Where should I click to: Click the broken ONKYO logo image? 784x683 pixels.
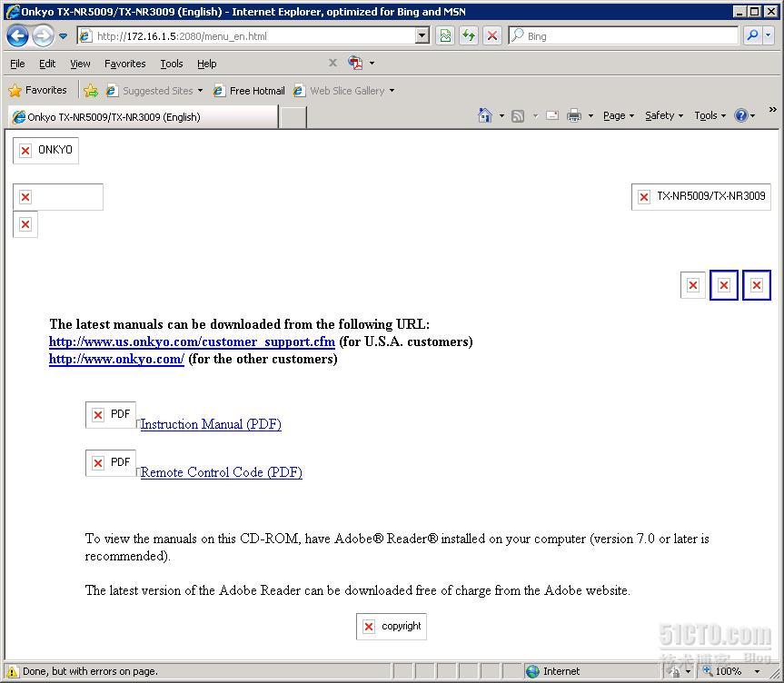(x=45, y=151)
